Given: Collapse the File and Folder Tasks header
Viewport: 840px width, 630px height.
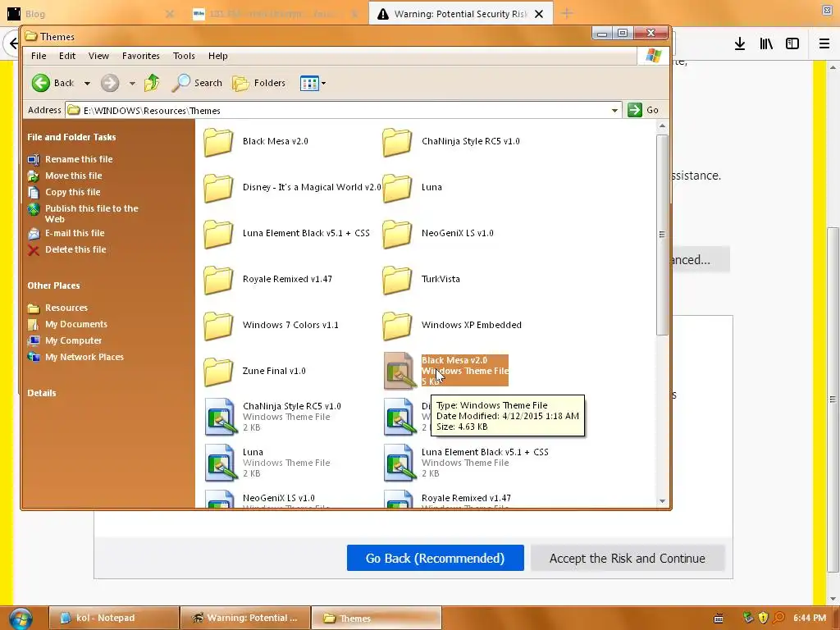Looking at the screenshot, I should (71, 137).
